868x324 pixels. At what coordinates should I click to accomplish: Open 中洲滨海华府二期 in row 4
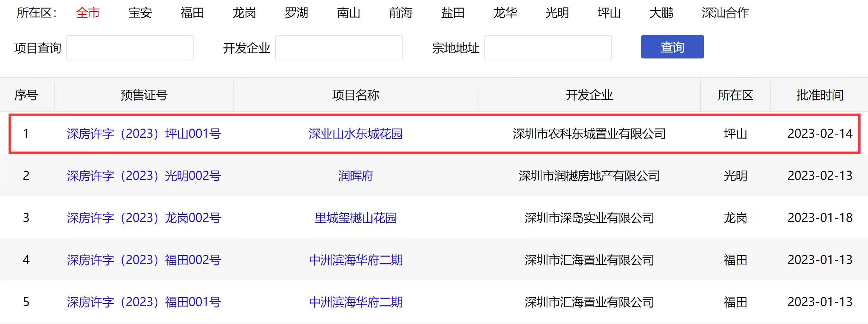point(356,260)
